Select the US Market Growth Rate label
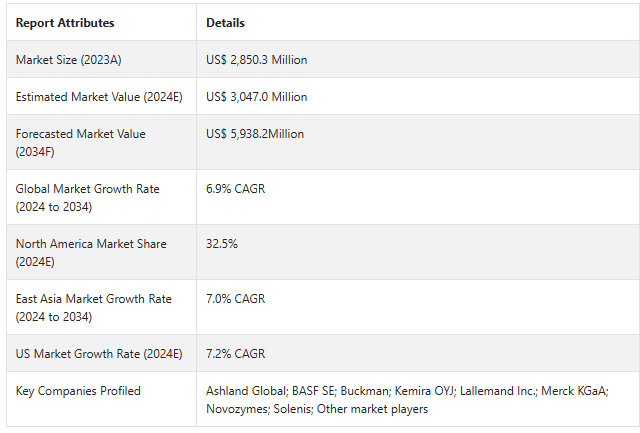The width and height of the screenshot is (640, 433). coord(99,354)
